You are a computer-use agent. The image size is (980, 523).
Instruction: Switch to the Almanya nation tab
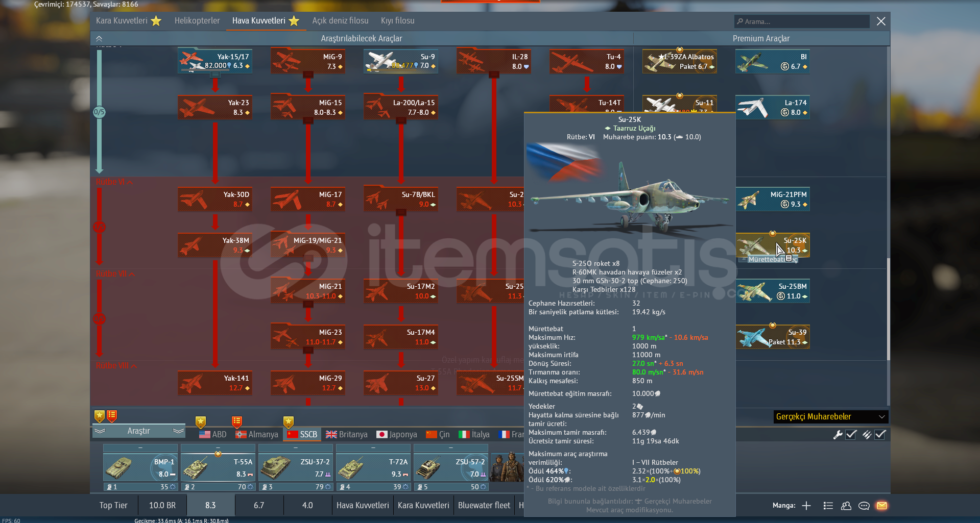click(257, 434)
